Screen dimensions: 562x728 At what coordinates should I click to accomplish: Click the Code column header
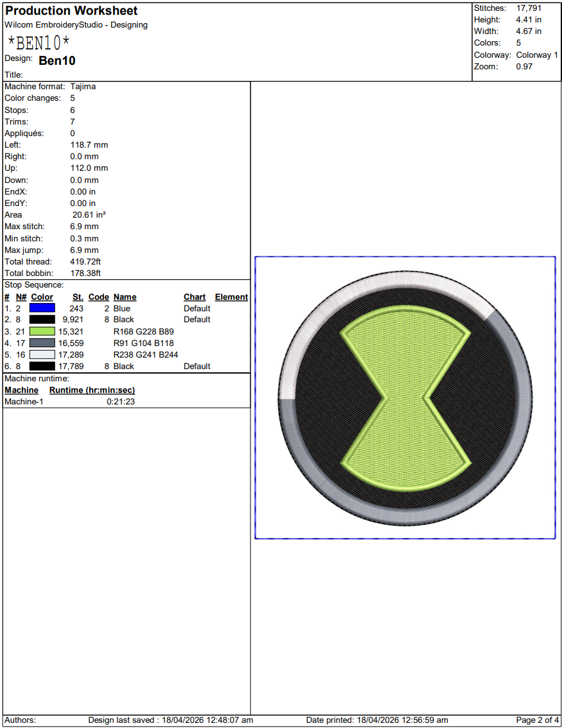point(98,297)
